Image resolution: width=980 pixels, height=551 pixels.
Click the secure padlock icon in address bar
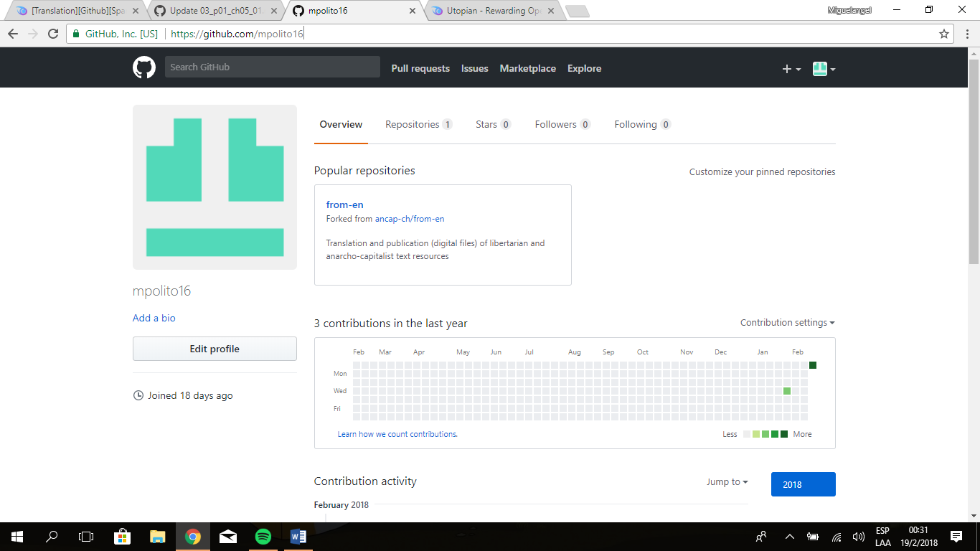(x=76, y=34)
